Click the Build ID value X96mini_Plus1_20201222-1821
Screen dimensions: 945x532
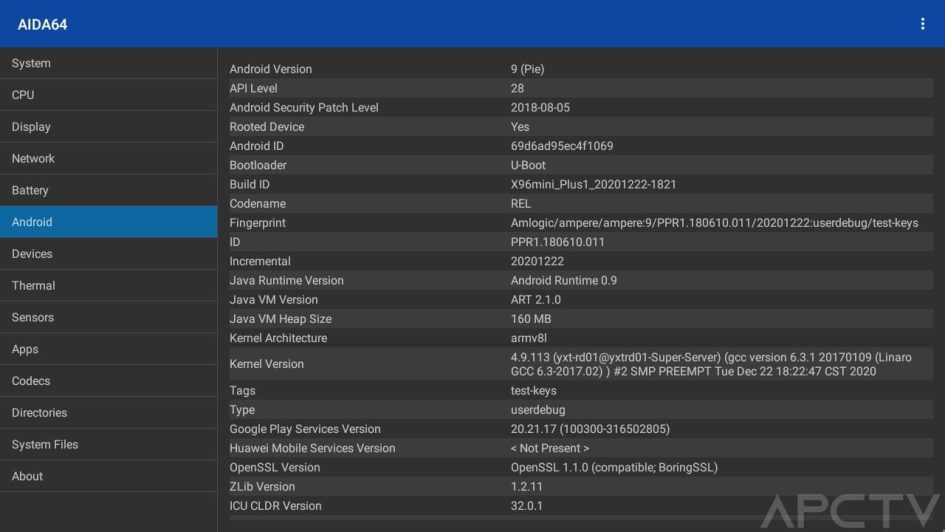593,185
